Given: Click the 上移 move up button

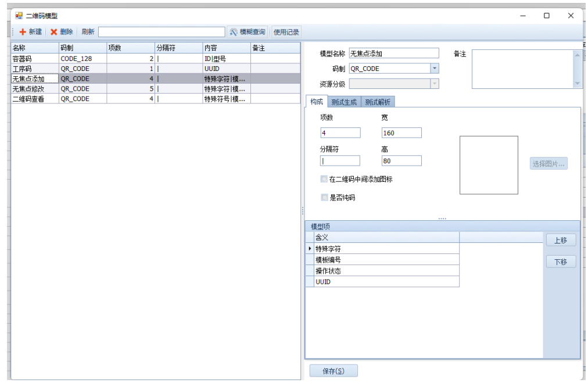Looking at the screenshot, I should [x=560, y=240].
